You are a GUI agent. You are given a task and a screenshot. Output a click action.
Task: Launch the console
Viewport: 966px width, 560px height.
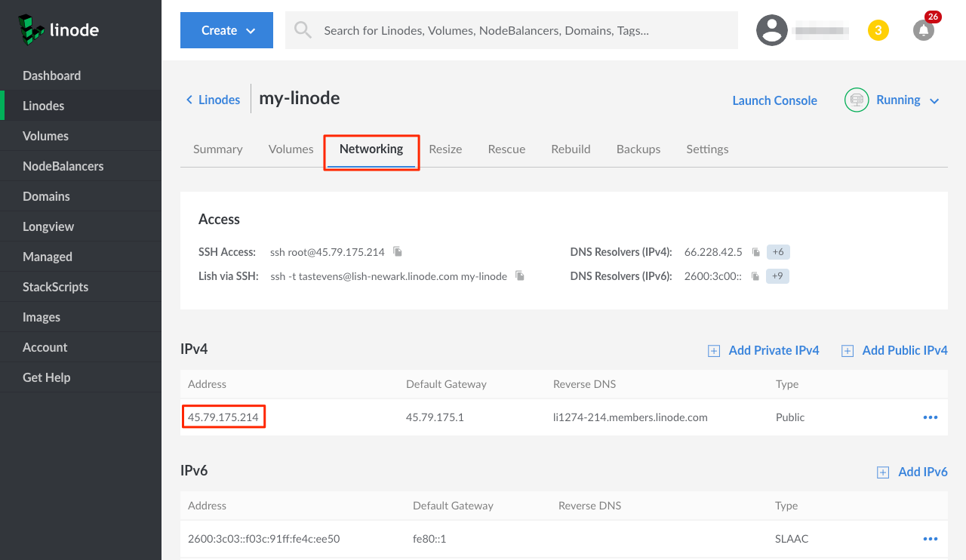[774, 100]
